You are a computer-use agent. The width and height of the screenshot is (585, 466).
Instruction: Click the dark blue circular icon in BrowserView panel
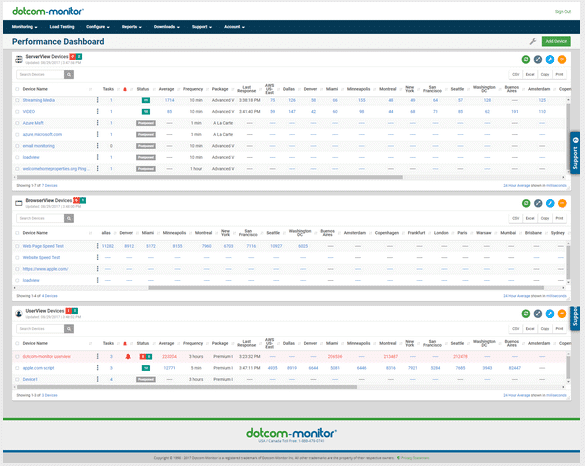point(538,203)
